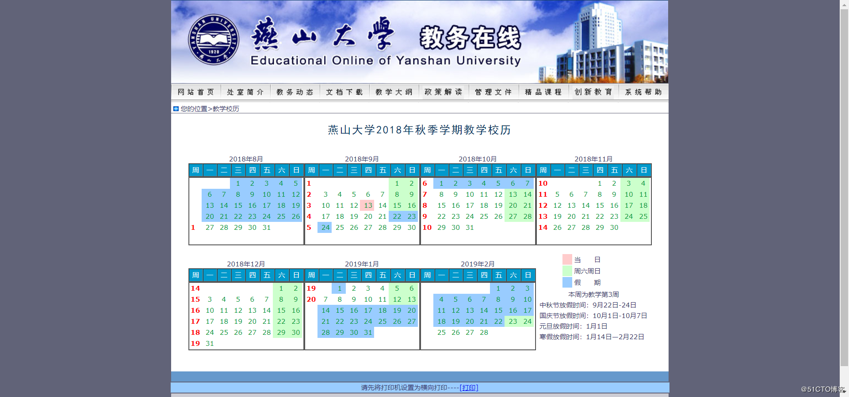This screenshot has height=397, width=849.
Task: Click the 'Educational Online of Yanshan University' banner text
Action: (x=386, y=61)
